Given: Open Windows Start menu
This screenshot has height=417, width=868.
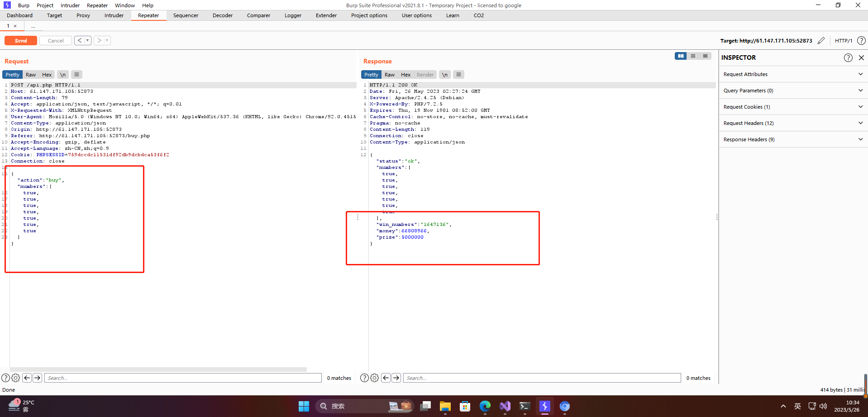Looking at the screenshot, I should coord(304,406).
